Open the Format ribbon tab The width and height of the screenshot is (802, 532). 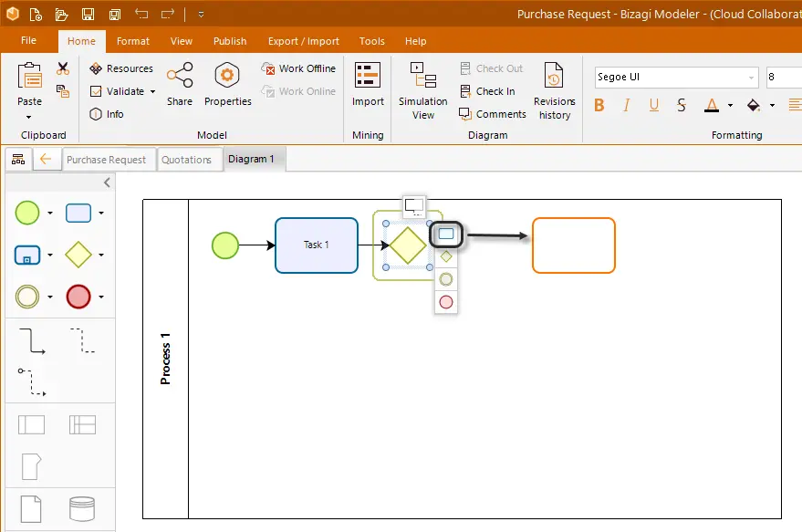[133, 41]
